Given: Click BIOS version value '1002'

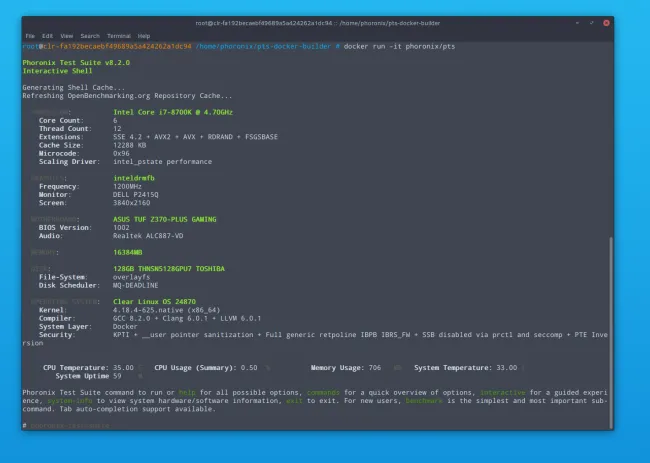Looking at the screenshot, I should click(x=121, y=228).
